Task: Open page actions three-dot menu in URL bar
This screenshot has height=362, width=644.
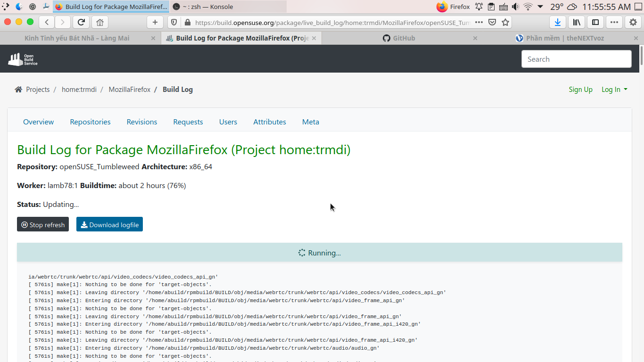Action: click(479, 22)
